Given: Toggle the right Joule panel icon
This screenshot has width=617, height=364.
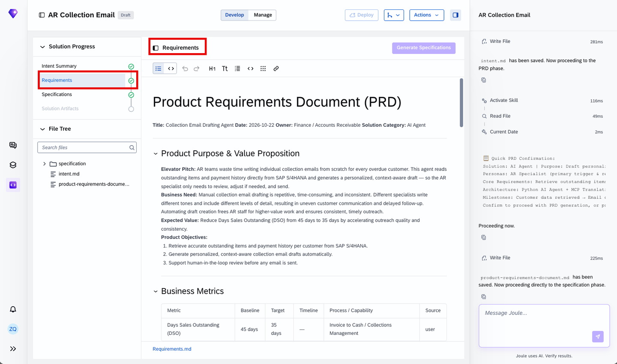Looking at the screenshot, I should [x=455, y=15].
